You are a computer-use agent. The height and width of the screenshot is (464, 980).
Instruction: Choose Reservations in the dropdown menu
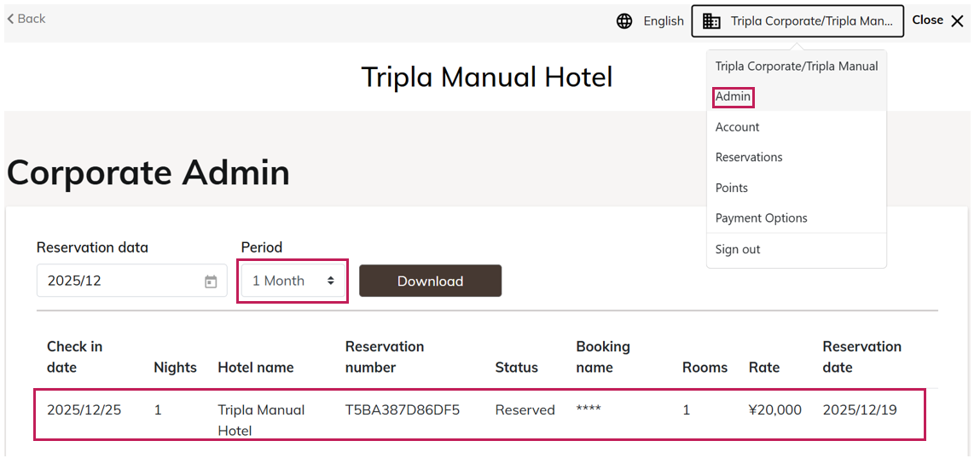click(x=749, y=158)
